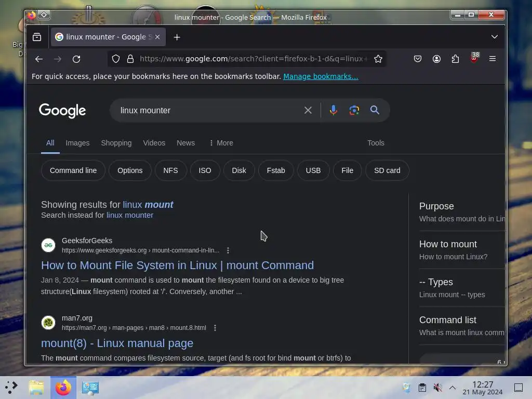
Task: Bookmark this page with the star
Action: click(x=378, y=59)
